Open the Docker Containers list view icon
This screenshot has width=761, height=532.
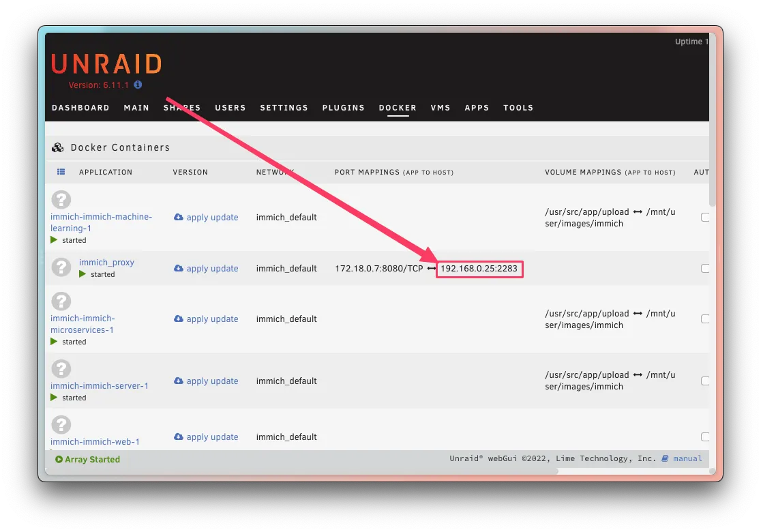[x=61, y=172]
